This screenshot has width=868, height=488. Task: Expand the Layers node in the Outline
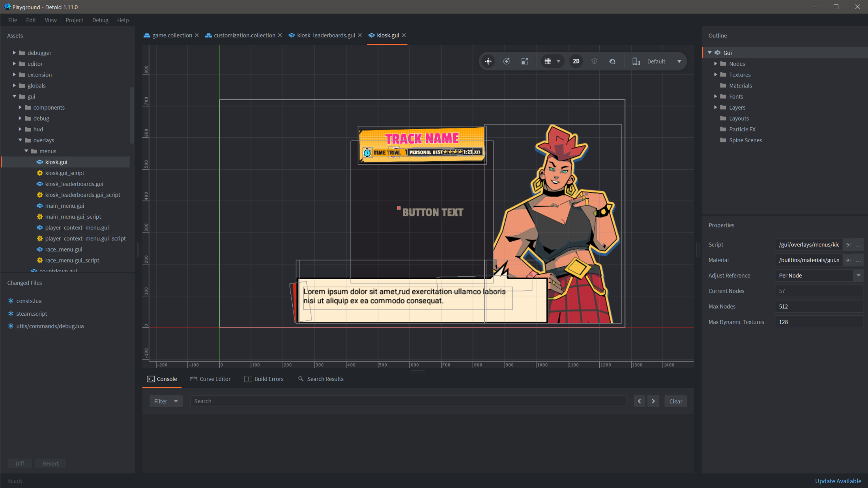tap(716, 107)
